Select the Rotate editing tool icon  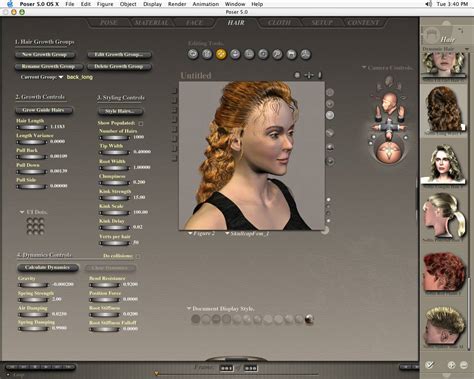[193, 54]
